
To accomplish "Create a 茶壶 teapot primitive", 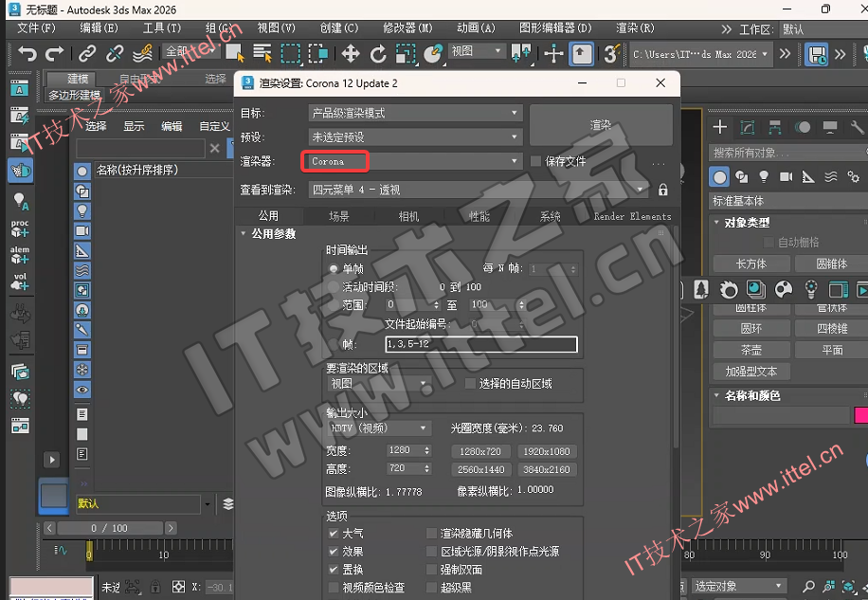I will coord(750,350).
